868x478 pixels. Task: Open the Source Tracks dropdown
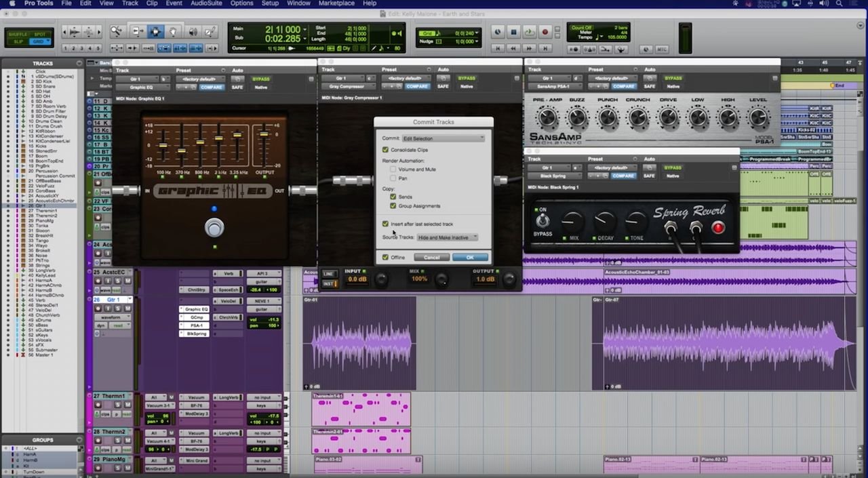(x=448, y=237)
